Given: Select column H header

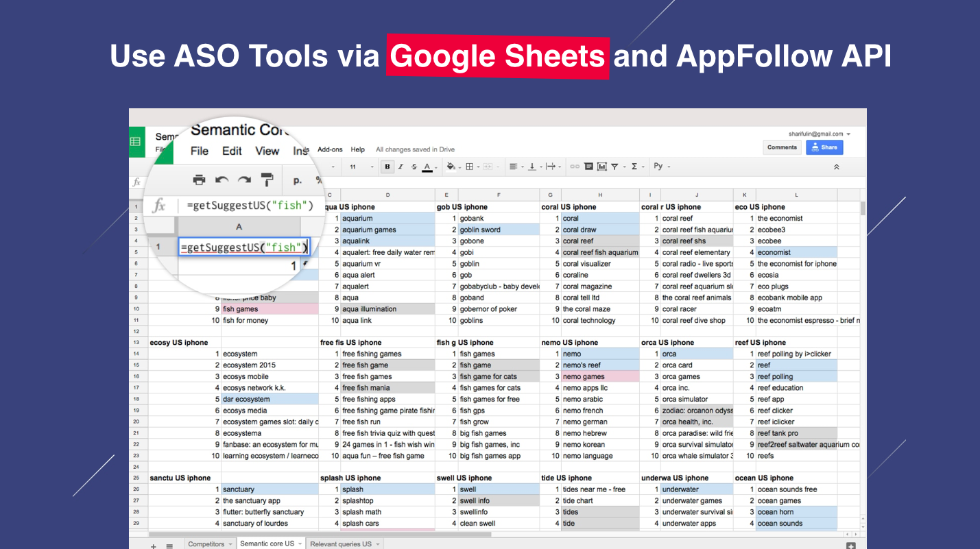Looking at the screenshot, I should 600,195.
